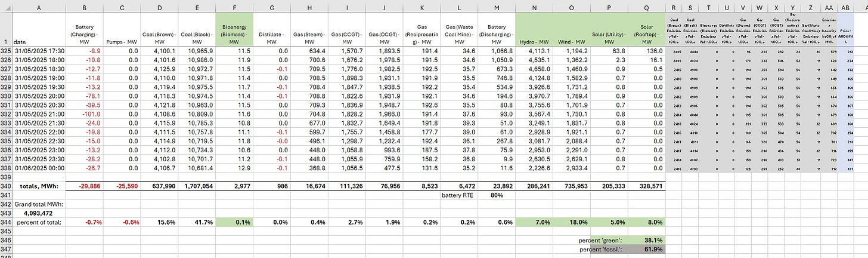Select column header AB
This screenshot has height=258, width=868.
[845, 7]
